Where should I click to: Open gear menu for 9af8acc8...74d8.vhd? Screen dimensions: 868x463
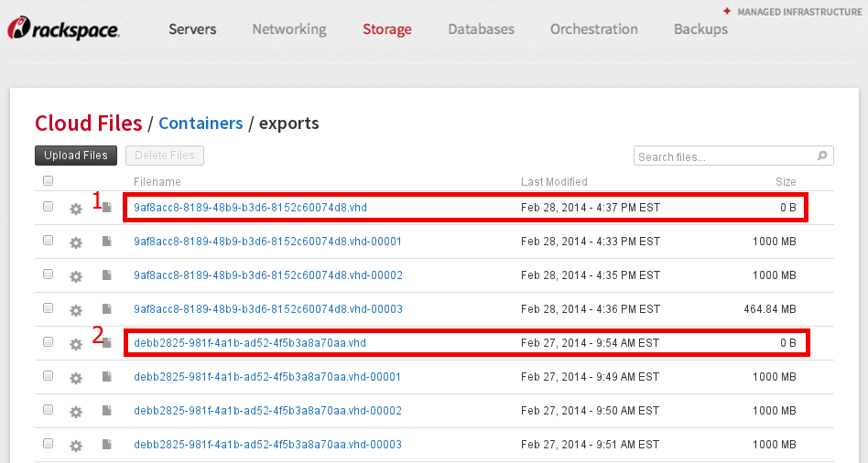pos(76,210)
